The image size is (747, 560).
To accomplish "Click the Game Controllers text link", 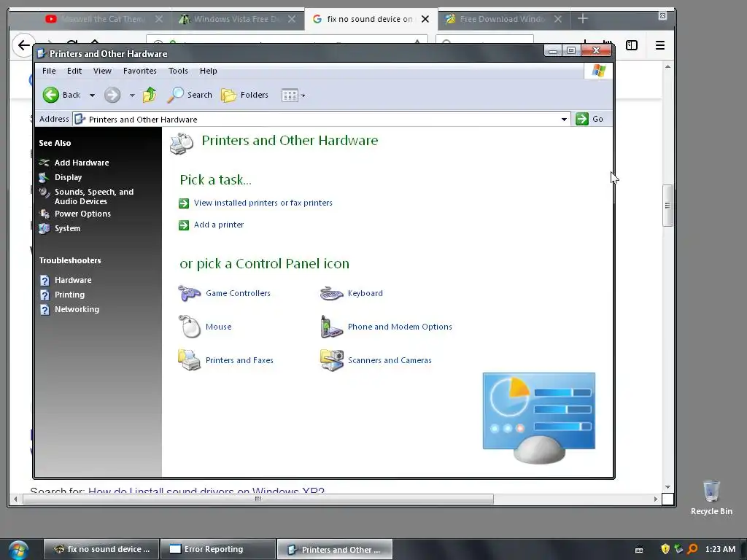I will (x=239, y=293).
